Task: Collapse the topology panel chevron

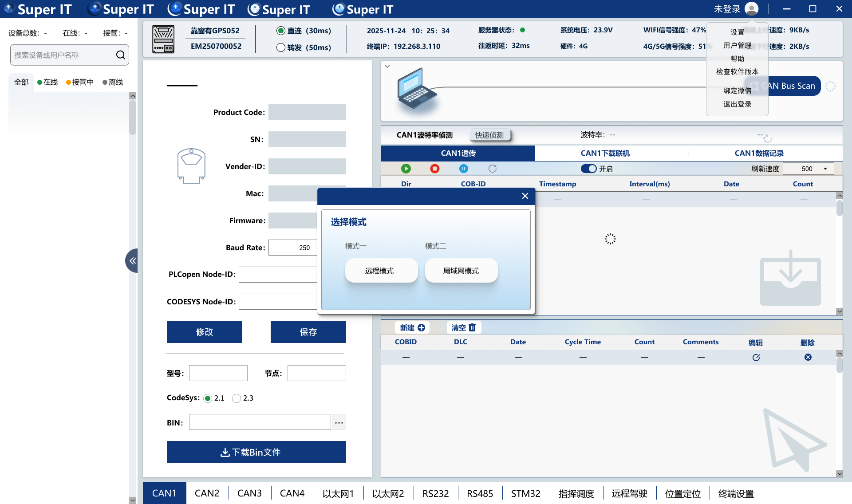Action: 387,67
